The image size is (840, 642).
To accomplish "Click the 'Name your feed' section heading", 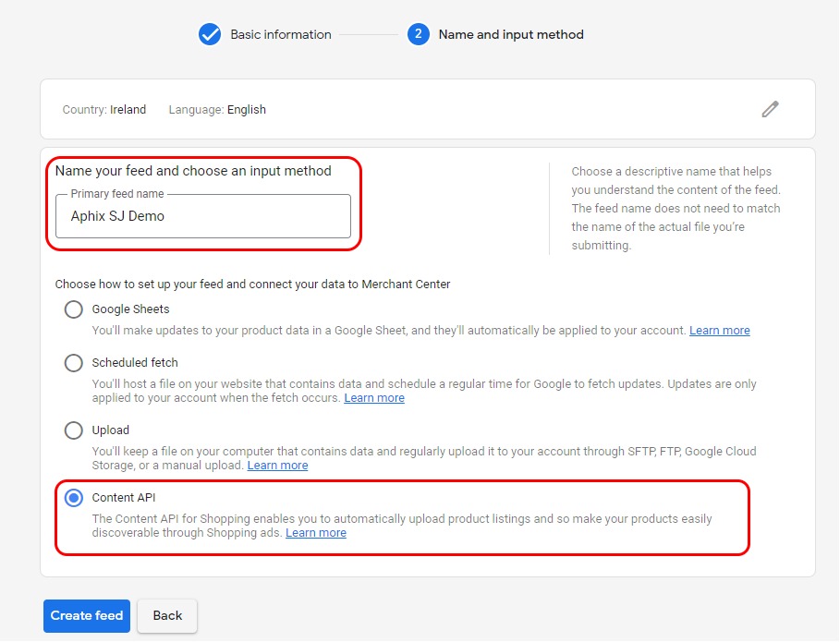I will coord(193,171).
